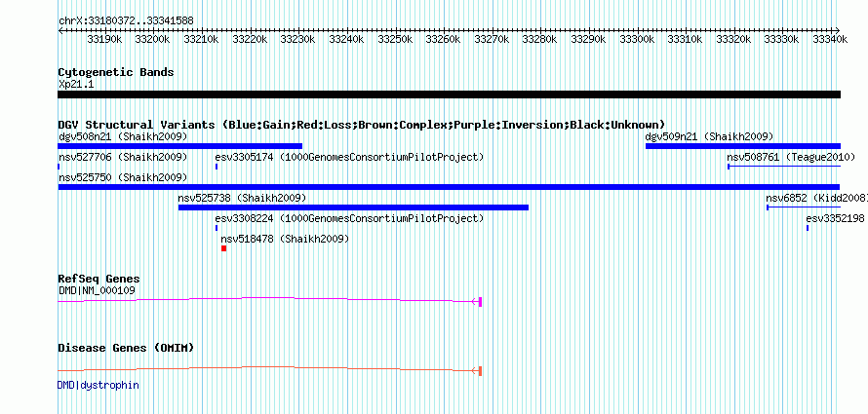Click the 33310k ruler tick label
868x414 pixels.
[686, 39]
